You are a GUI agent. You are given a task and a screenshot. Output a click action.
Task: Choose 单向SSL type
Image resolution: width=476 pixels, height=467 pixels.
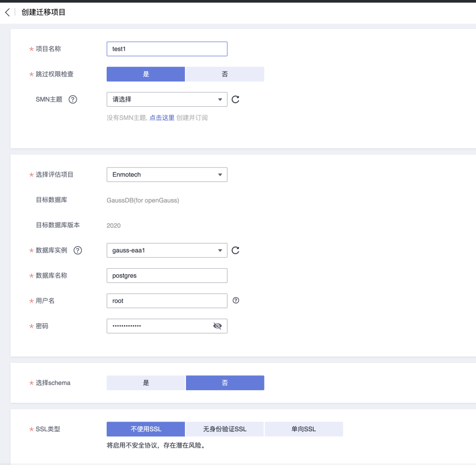pyautogui.click(x=304, y=430)
